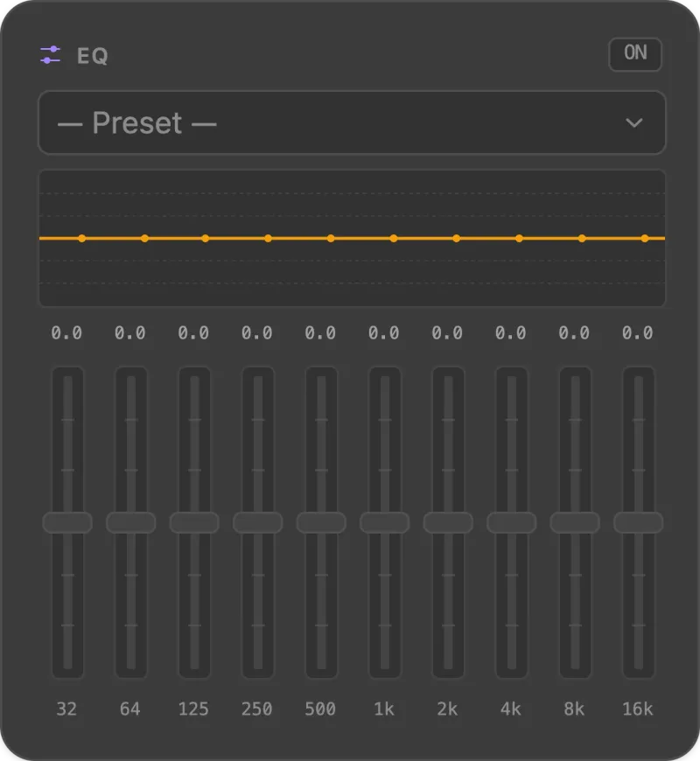
Task: Click the 0.0 gain value above 32
Action: (x=66, y=333)
